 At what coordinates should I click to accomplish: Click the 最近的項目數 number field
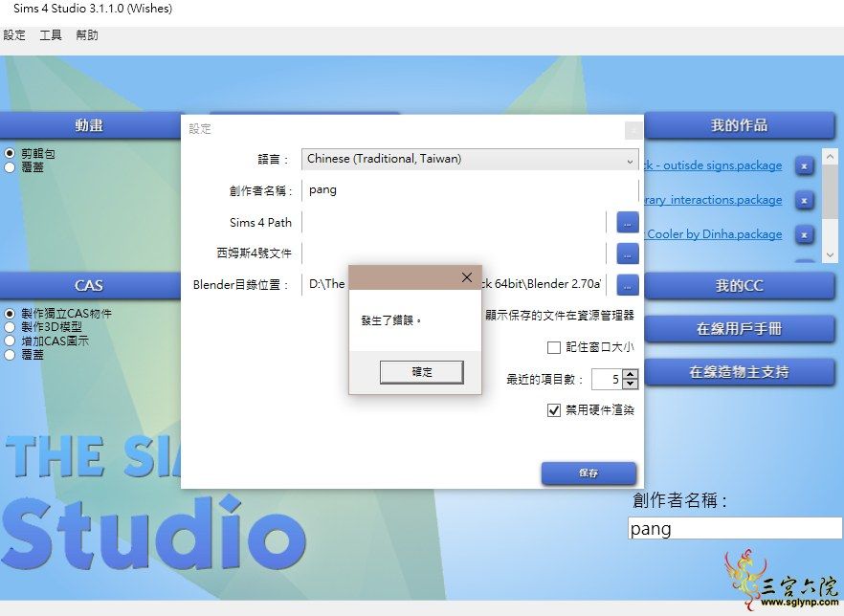pos(607,380)
